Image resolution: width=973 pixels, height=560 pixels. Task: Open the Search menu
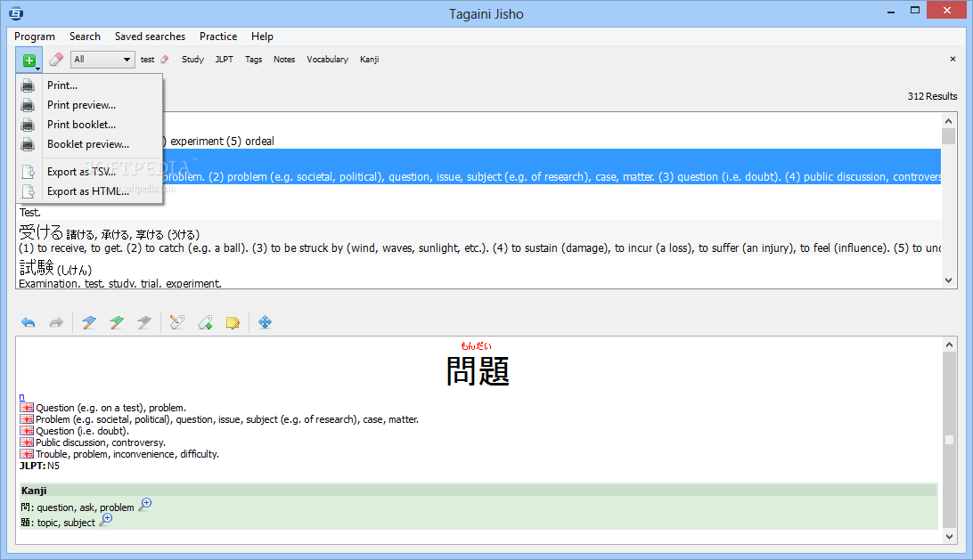pyautogui.click(x=85, y=37)
